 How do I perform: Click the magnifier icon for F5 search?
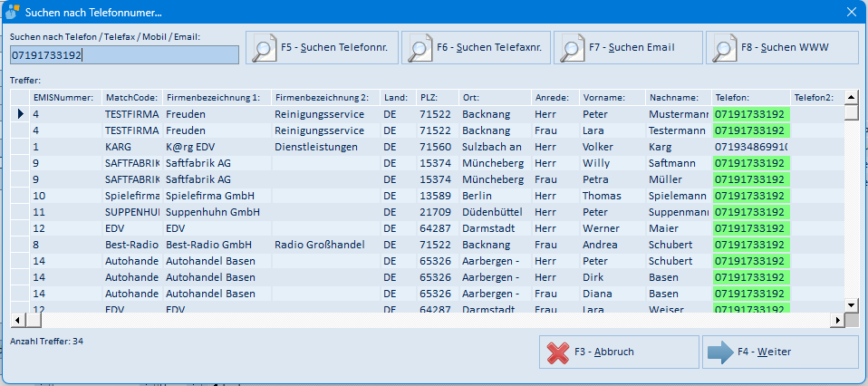pos(264,48)
